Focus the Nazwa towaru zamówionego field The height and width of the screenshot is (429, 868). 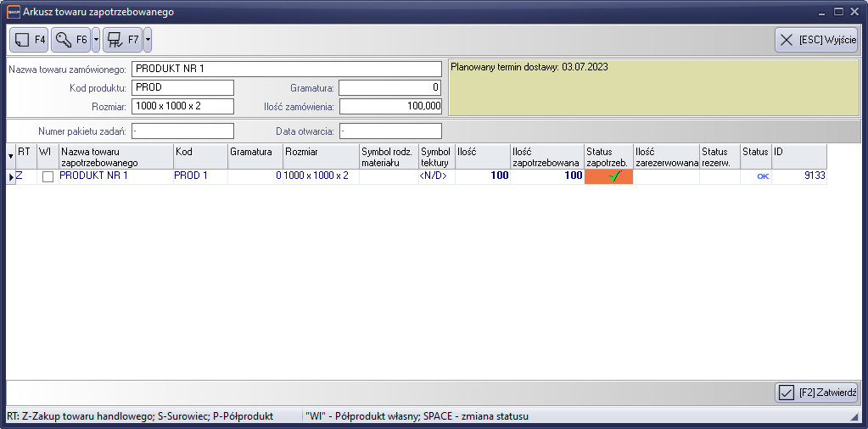(x=287, y=69)
